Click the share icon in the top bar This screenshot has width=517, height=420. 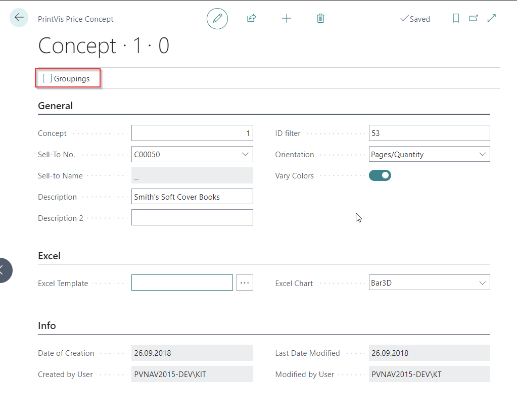coord(251,18)
